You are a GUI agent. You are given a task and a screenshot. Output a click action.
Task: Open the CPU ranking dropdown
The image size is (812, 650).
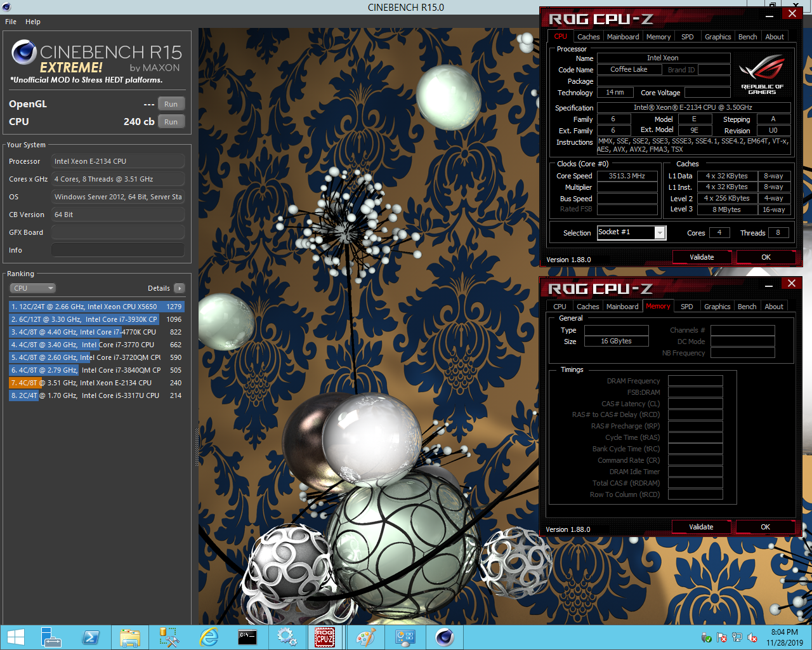pyautogui.click(x=32, y=288)
